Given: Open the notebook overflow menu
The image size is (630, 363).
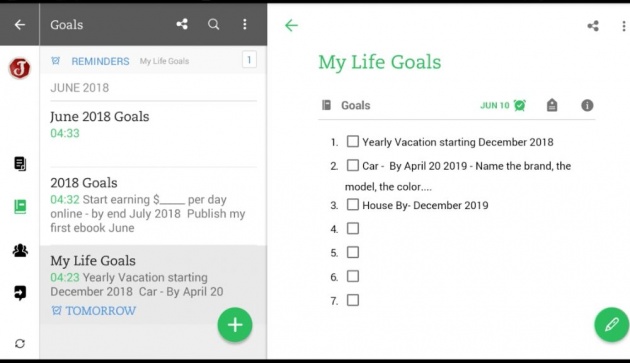Looking at the screenshot, I should click(x=245, y=25).
